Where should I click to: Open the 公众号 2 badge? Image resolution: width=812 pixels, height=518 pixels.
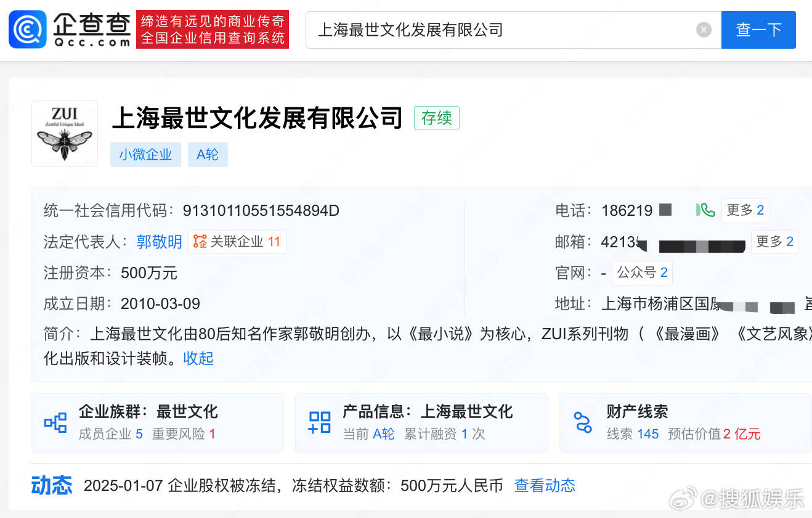tap(642, 273)
